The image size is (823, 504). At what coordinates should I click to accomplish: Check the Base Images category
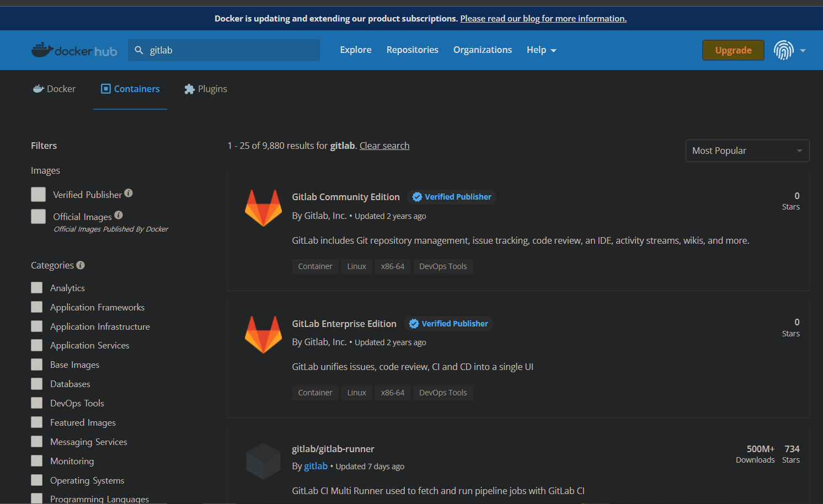[37, 364]
